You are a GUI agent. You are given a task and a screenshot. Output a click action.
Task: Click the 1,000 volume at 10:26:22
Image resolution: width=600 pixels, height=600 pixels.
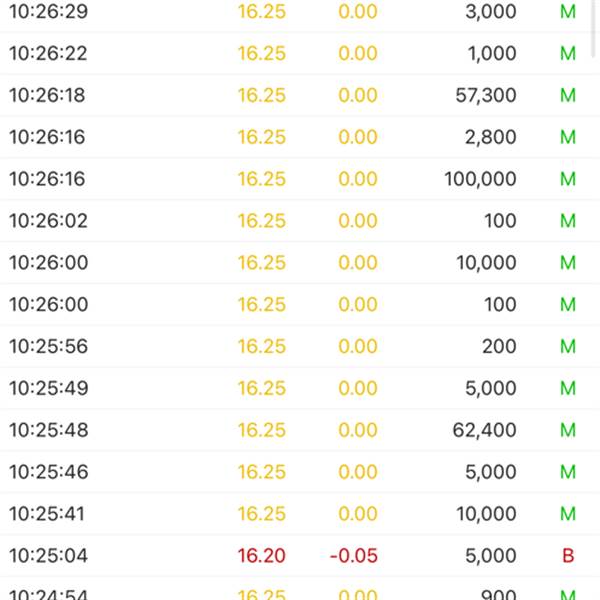[x=492, y=54]
